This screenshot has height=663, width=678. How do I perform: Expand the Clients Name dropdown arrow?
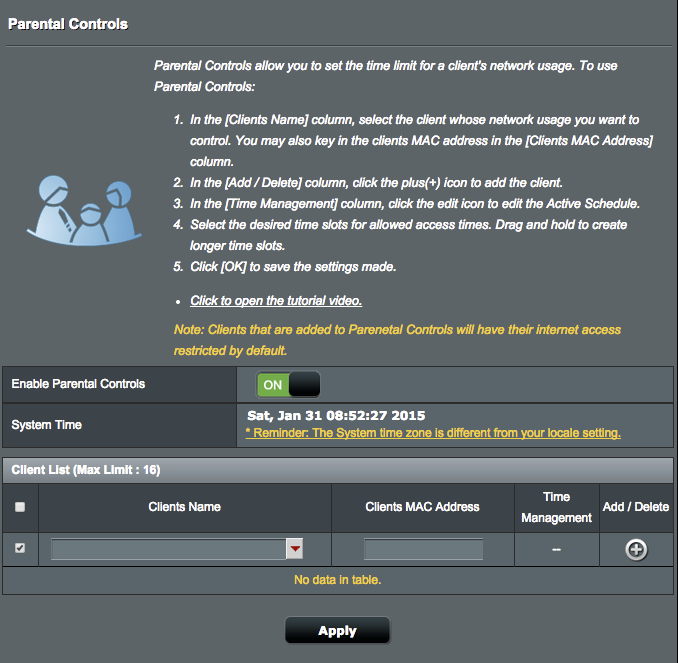[295, 549]
